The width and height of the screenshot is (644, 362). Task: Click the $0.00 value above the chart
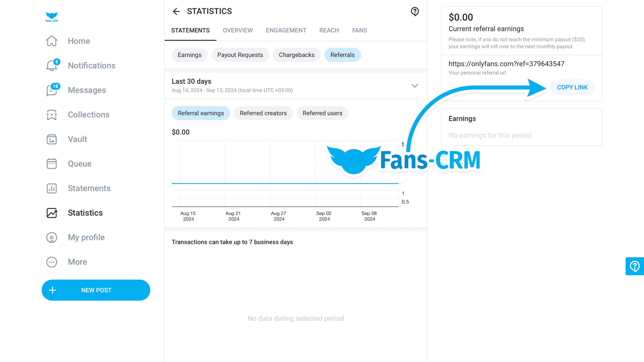pos(181,132)
